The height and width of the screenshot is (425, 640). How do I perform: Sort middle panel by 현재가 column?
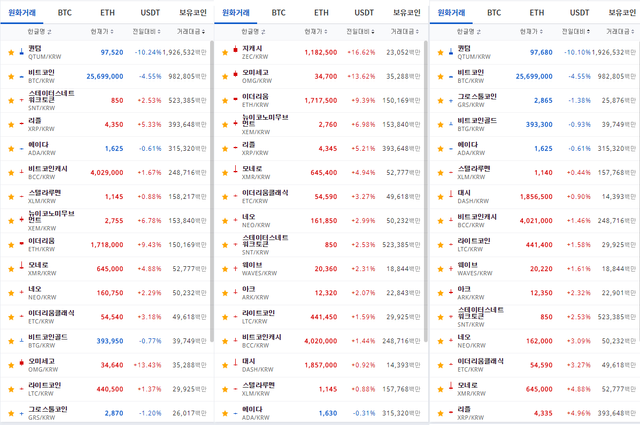[x=316, y=31]
